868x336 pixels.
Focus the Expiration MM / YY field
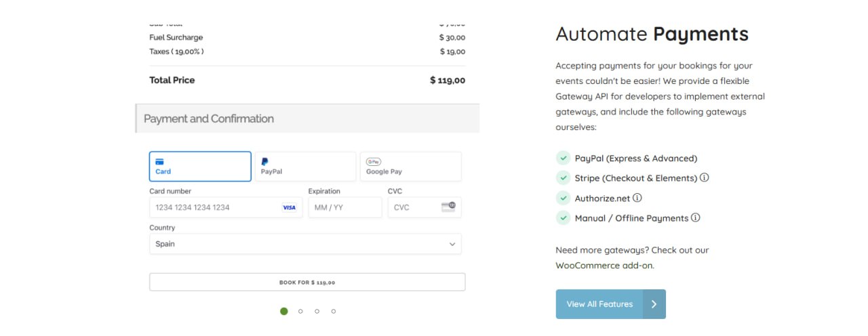(x=345, y=207)
